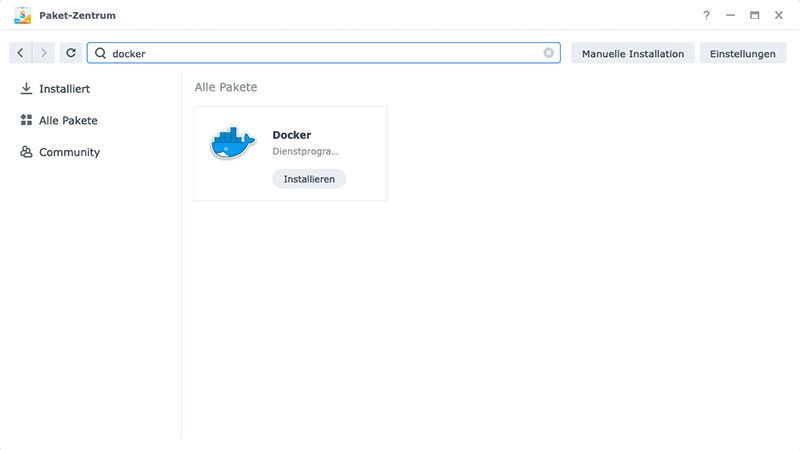This screenshot has height=450, width=800.
Task: Focus the search field containing docker
Action: click(320, 53)
